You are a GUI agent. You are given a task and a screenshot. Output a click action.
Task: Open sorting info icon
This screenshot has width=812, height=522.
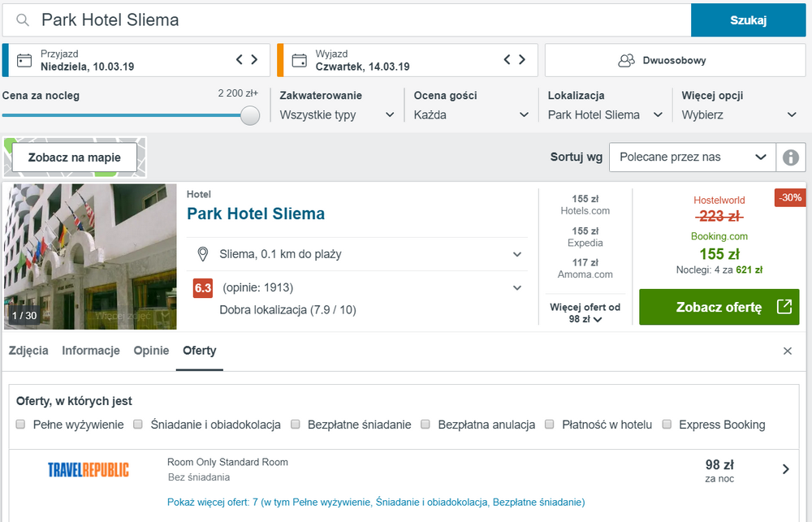click(790, 157)
